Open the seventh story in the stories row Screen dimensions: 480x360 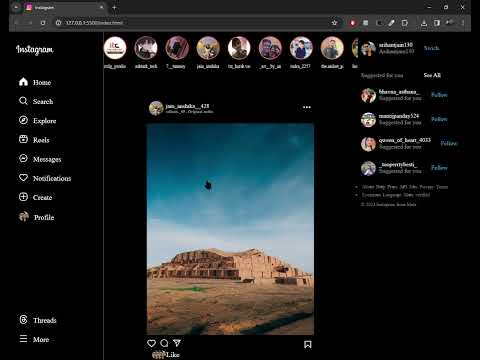click(301, 48)
